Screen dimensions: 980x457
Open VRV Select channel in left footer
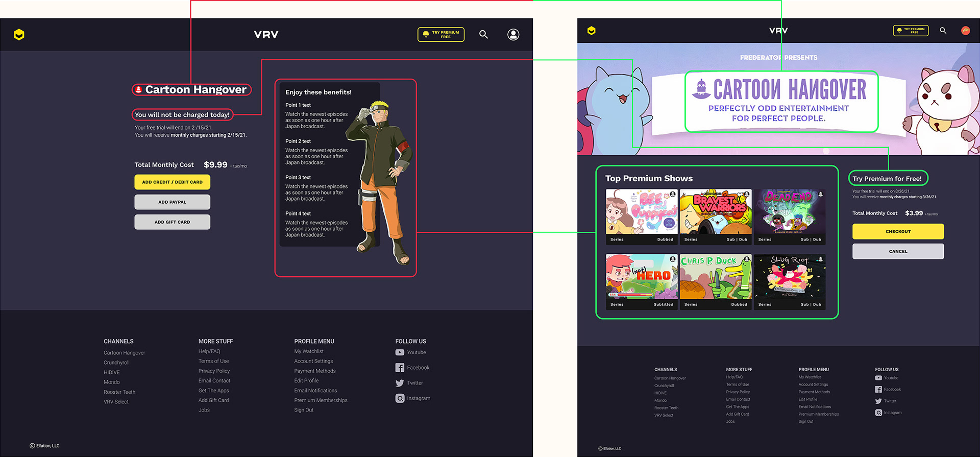pyautogui.click(x=116, y=402)
